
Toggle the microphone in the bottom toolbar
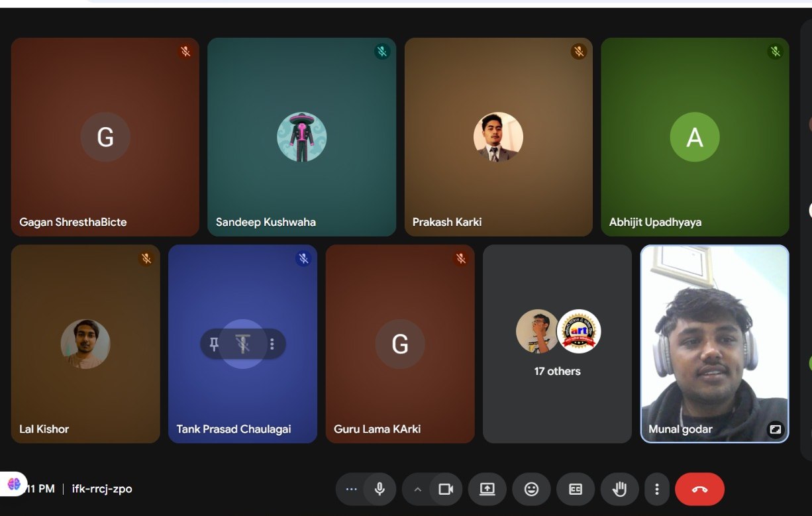pyautogui.click(x=380, y=490)
